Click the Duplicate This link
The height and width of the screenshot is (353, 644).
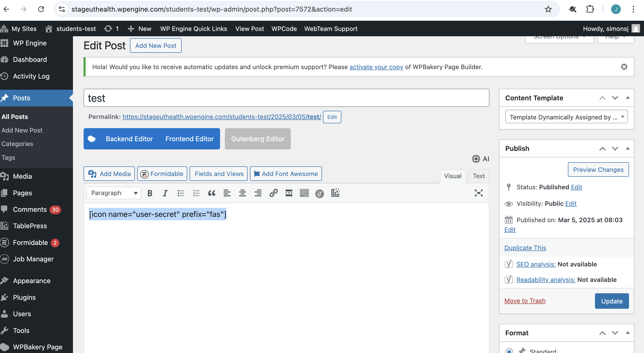[x=525, y=248]
